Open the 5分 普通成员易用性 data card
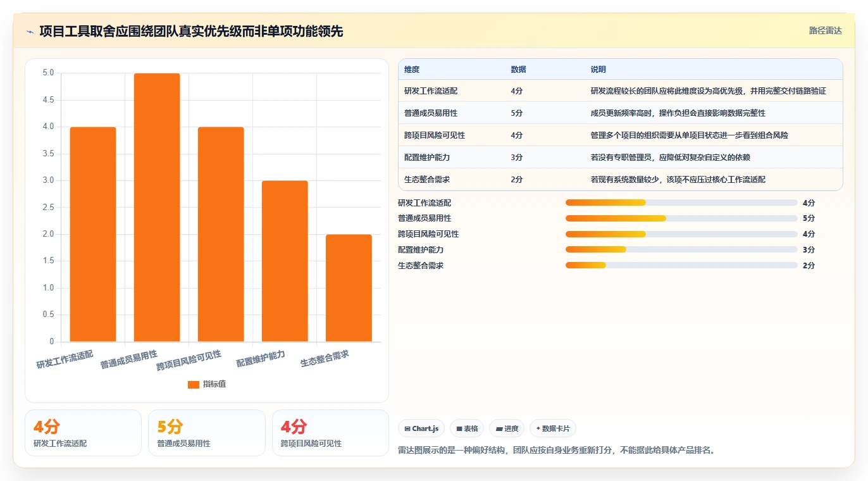This screenshot has width=868, height=481. tap(207, 433)
